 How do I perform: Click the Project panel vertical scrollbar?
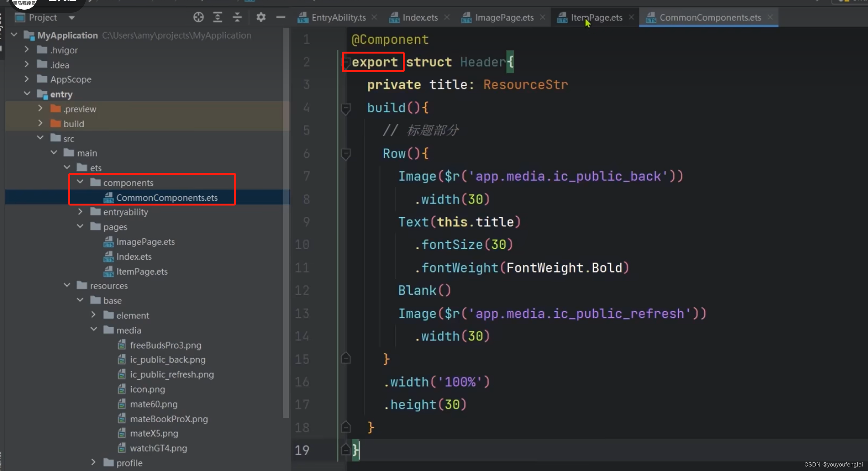pos(287,222)
